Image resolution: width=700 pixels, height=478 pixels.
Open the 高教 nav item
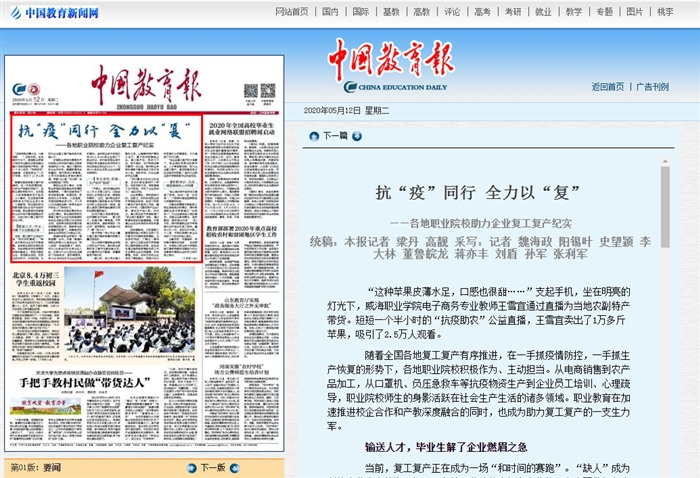[x=421, y=12]
